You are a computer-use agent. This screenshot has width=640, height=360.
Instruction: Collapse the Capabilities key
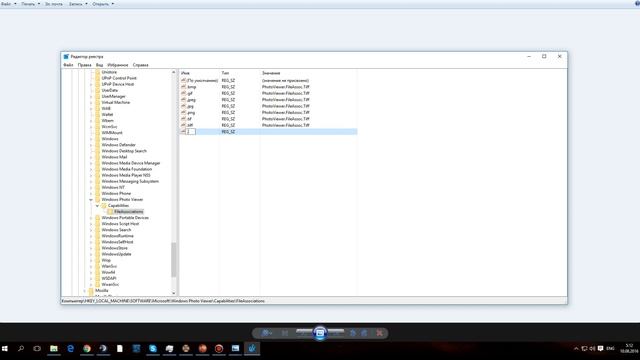pyautogui.click(x=98, y=205)
